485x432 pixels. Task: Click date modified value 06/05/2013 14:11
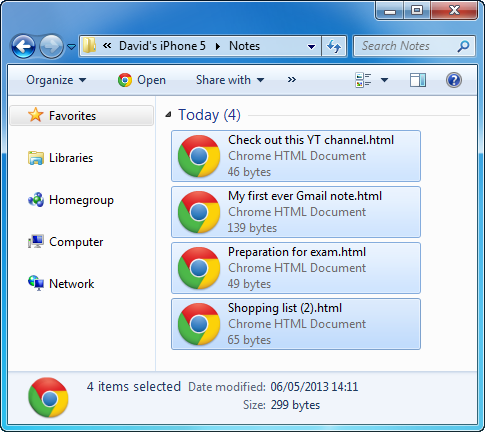(x=314, y=387)
